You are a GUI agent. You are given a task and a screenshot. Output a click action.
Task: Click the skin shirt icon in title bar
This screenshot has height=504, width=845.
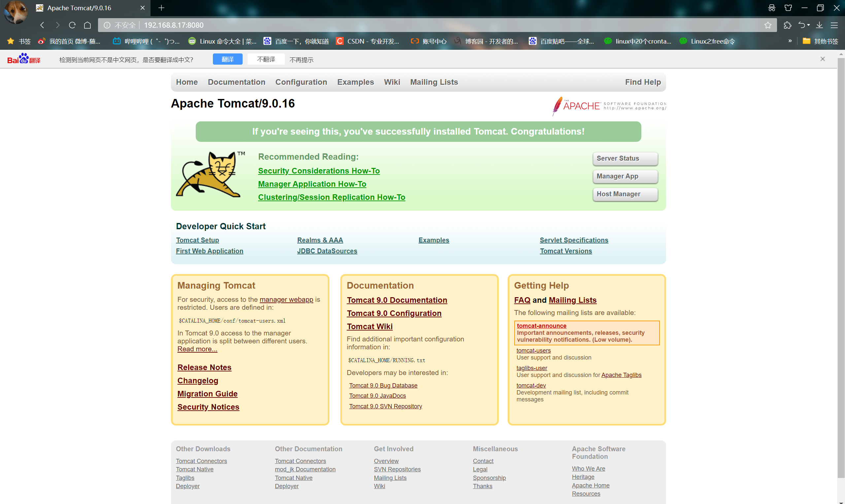click(x=788, y=8)
